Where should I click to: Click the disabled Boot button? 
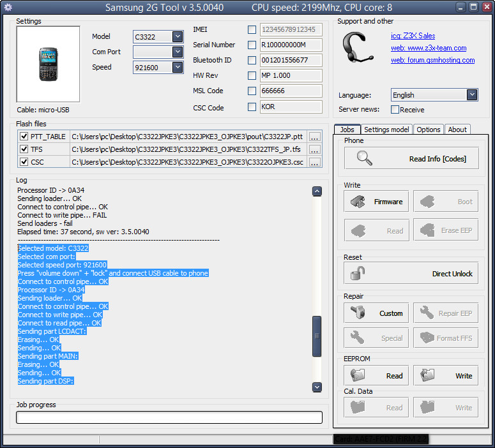point(446,201)
